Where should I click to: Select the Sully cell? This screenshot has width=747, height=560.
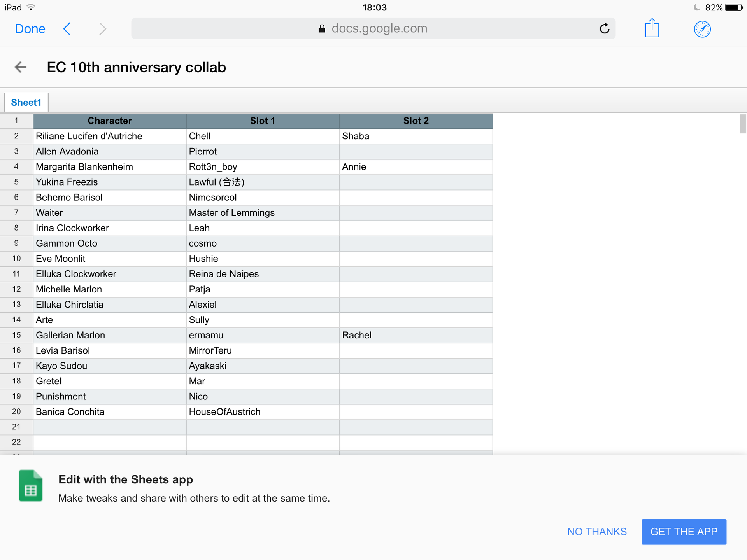pos(263,320)
